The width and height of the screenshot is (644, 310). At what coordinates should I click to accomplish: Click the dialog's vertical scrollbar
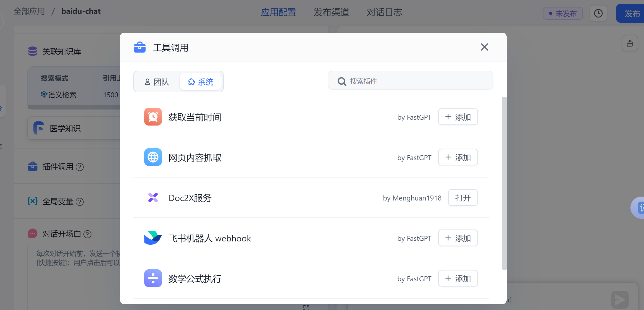point(504,183)
